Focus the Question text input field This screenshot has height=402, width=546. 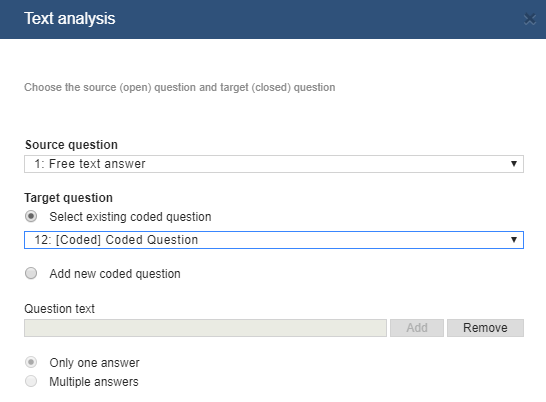(x=205, y=328)
